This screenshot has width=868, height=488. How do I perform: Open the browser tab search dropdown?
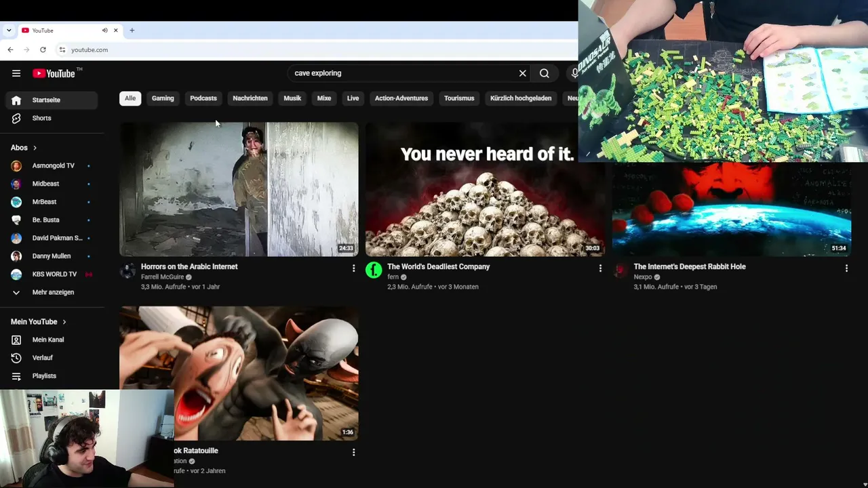click(9, 30)
